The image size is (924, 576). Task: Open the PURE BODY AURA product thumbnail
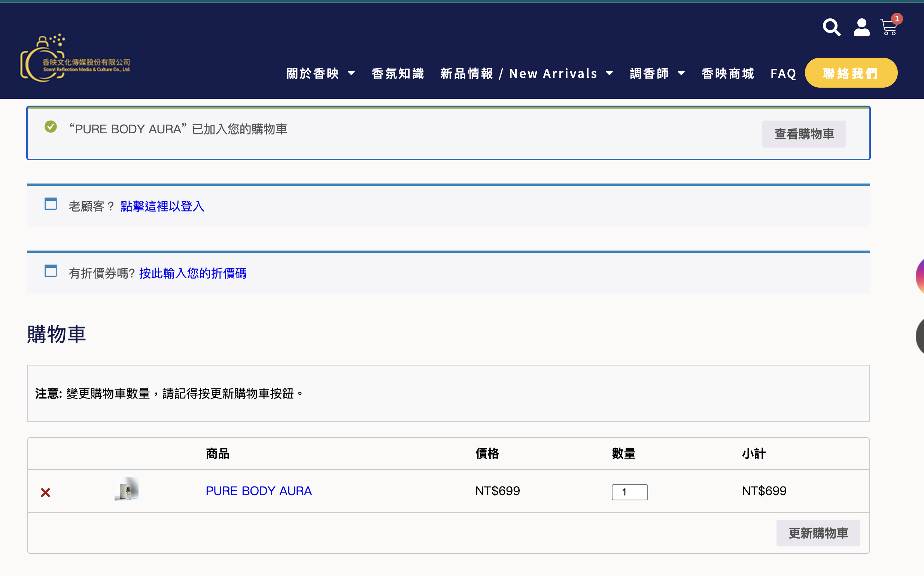tap(127, 489)
